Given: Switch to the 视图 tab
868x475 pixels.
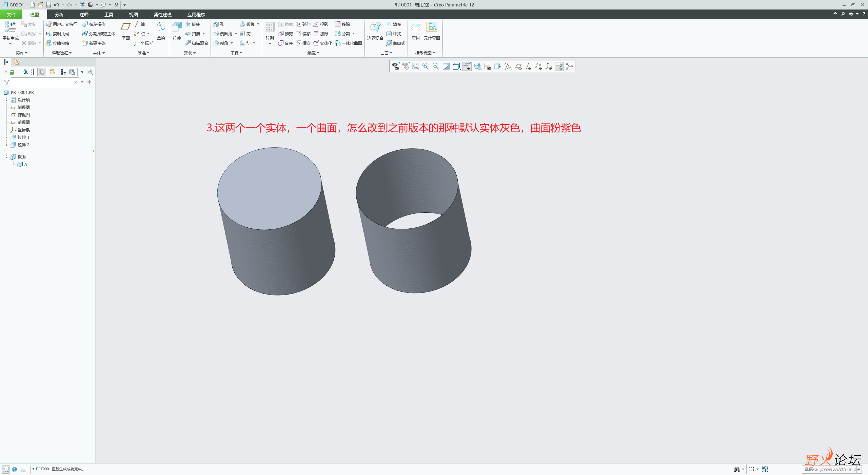Looking at the screenshot, I should pyautogui.click(x=134, y=14).
